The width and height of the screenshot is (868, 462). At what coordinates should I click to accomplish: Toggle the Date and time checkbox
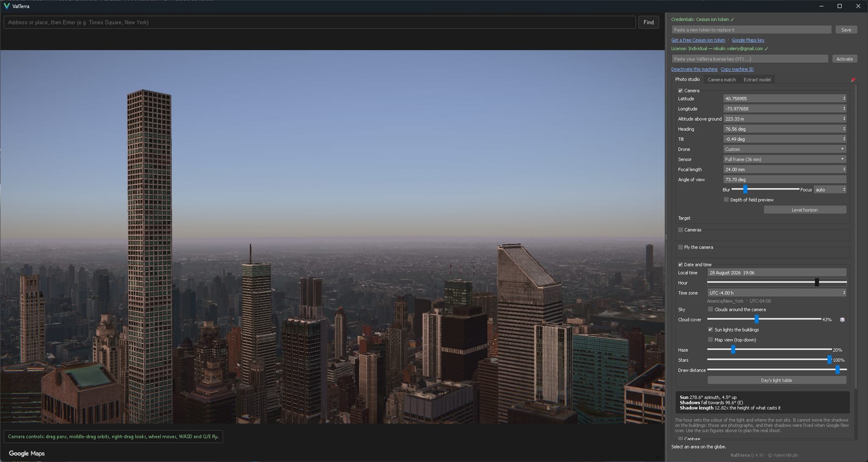[680, 265]
